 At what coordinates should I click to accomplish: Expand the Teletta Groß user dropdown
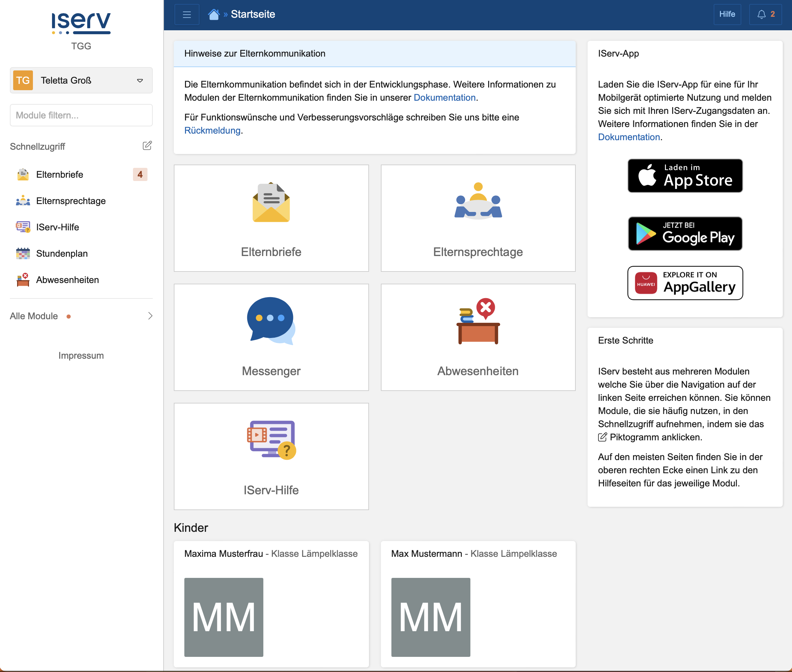tap(81, 80)
